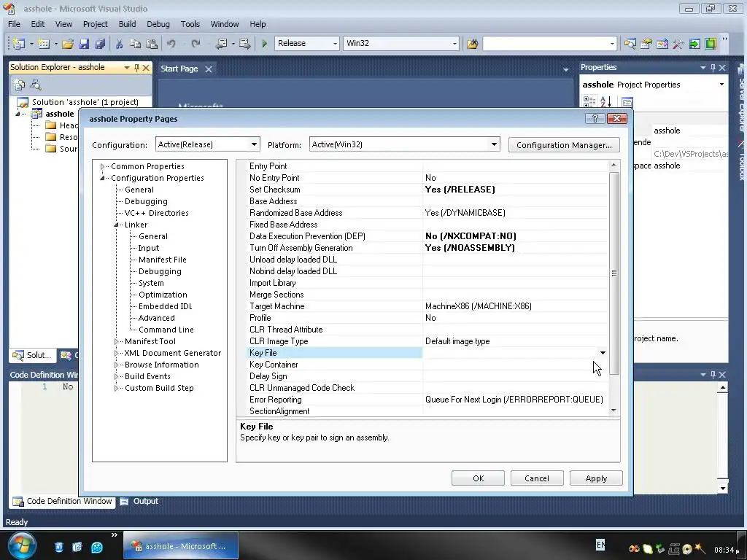This screenshot has width=747, height=560.
Task: Switch to the Output tab
Action: click(x=139, y=502)
